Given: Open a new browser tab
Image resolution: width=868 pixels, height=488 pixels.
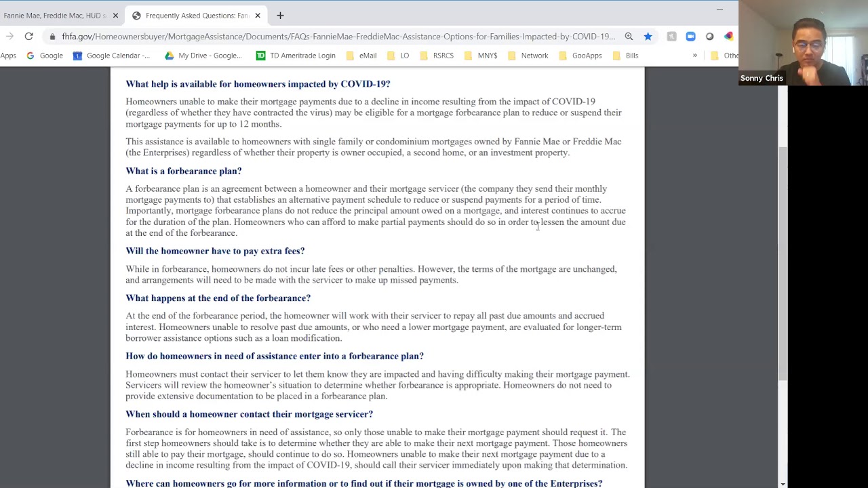Looking at the screenshot, I should 280,15.
